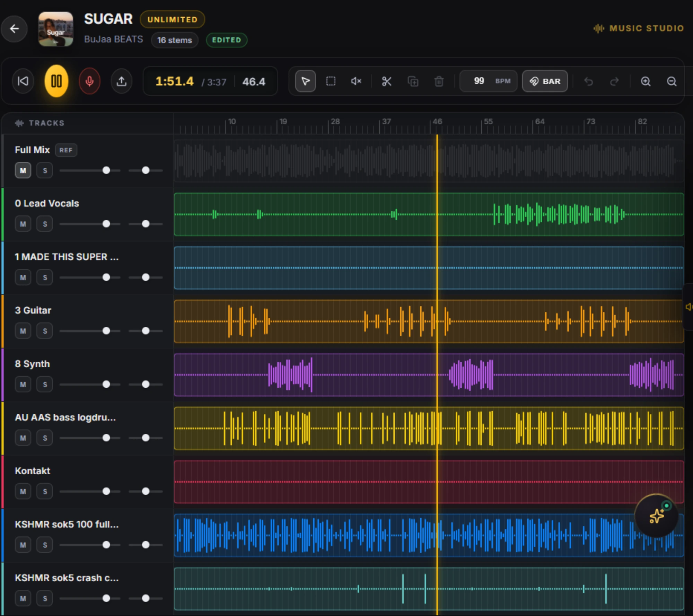Solo the Full Mix track
Screen dimensions: 693x616
(45, 170)
